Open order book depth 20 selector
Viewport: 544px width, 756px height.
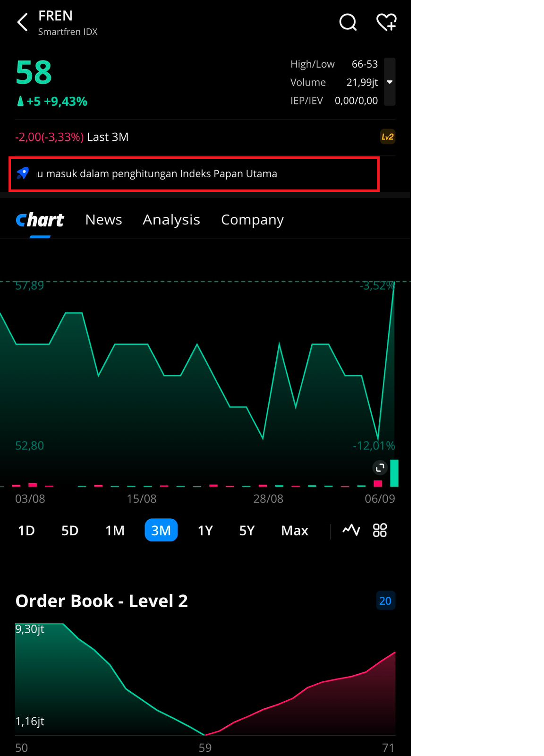pyautogui.click(x=385, y=601)
